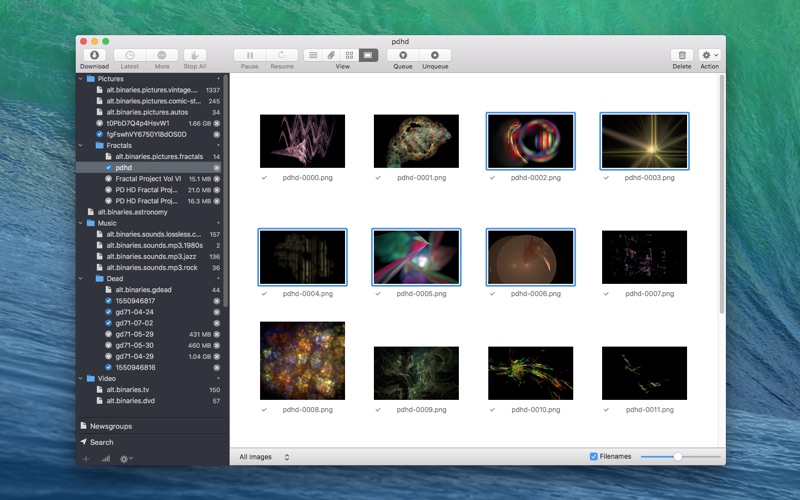800x500 pixels.
Task: Click the Delete trash icon
Action: click(x=681, y=56)
